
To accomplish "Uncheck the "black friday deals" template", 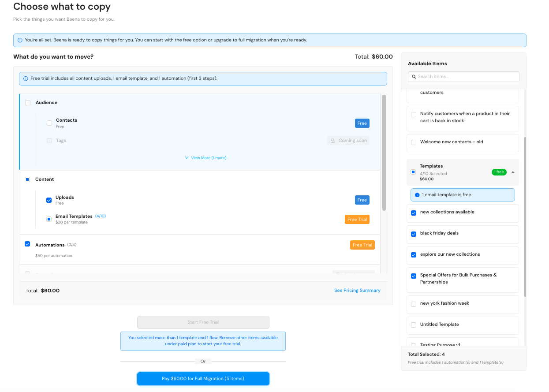I will 414,234.
